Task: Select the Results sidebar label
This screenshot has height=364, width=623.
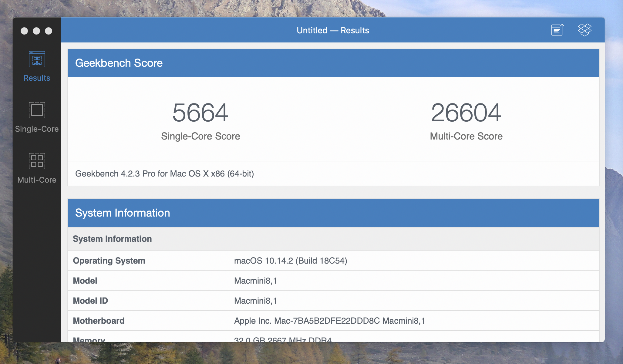Action: tap(37, 78)
